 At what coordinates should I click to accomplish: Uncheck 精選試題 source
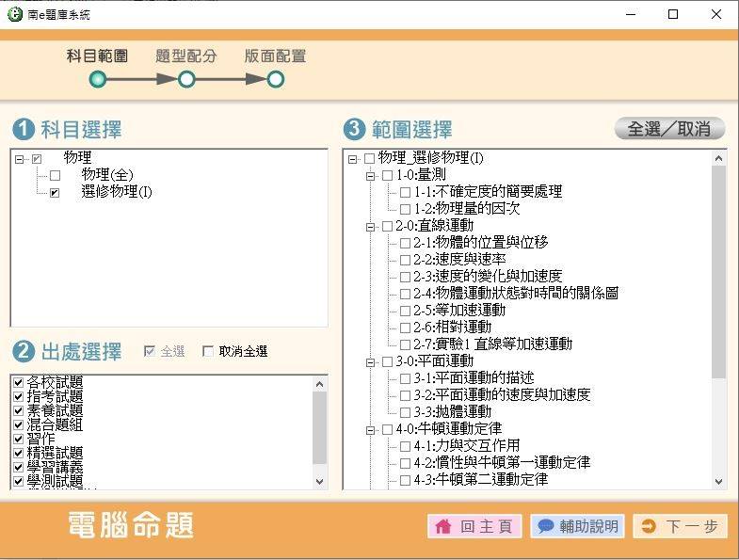click(19, 453)
